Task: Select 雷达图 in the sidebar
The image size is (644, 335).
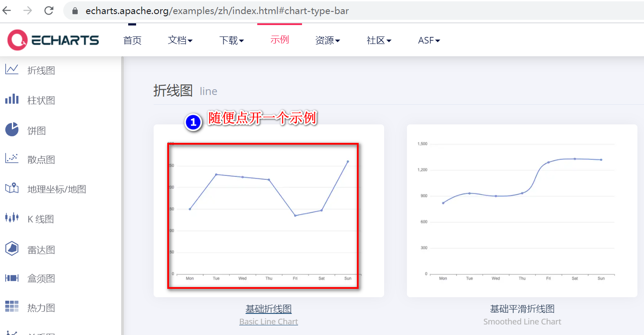Action: click(x=41, y=250)
